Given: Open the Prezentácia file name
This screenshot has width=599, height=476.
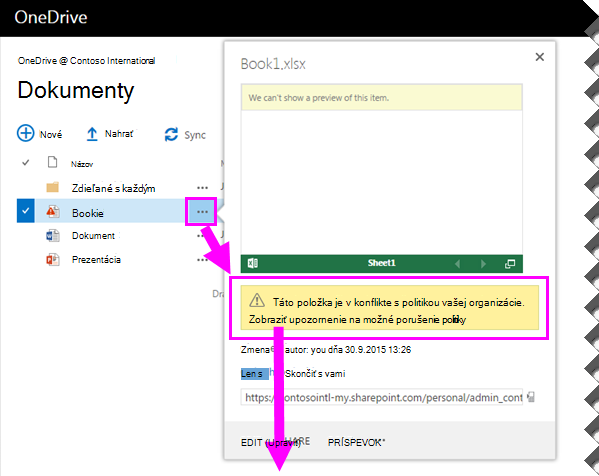Looking at the screenshot, I should (96, 260).
